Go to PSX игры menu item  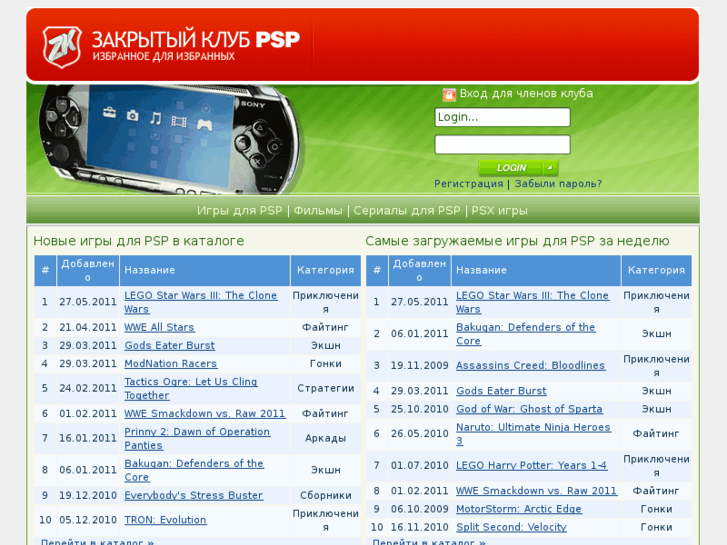pyautogui.click(x=499, y=211)
